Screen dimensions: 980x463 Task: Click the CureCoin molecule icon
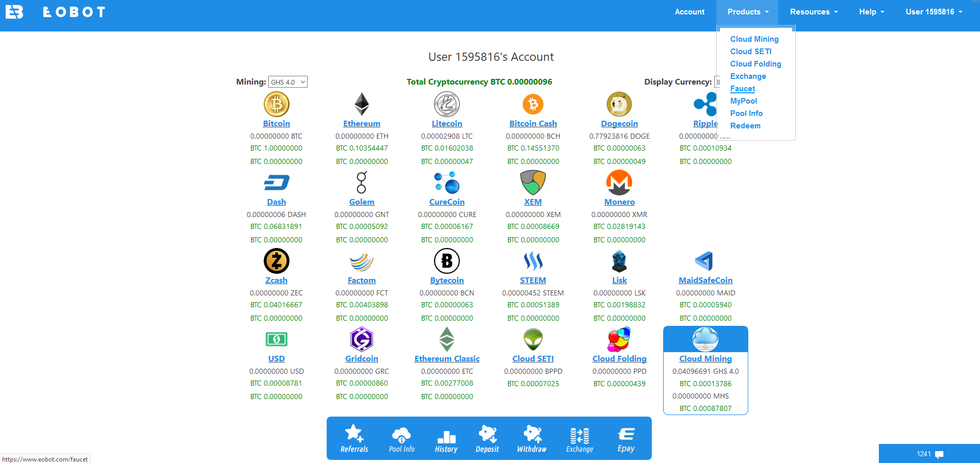(447, 183)
